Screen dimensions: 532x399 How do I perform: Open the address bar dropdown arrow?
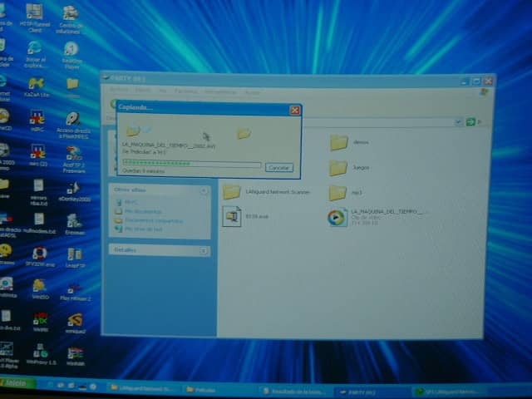(458, 121)
